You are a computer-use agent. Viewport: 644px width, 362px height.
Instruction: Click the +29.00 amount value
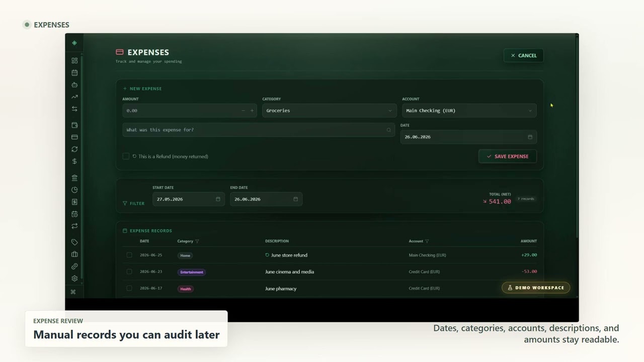pyautogui.click(x=529, y=255)
